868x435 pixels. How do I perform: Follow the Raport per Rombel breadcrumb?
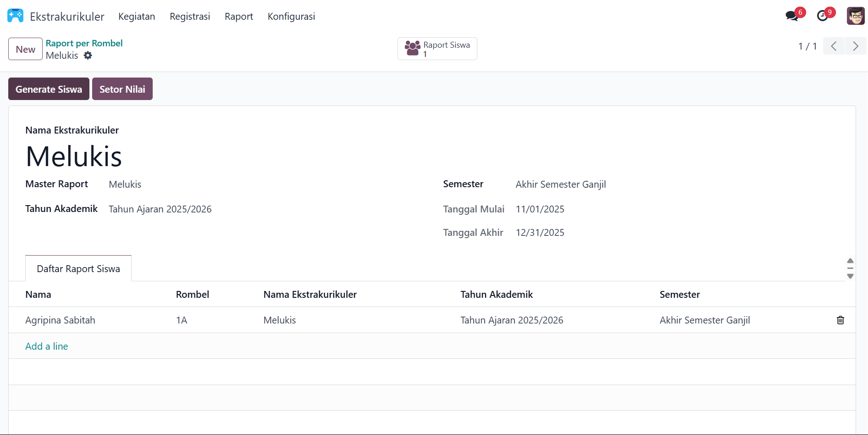click(84, 43)
